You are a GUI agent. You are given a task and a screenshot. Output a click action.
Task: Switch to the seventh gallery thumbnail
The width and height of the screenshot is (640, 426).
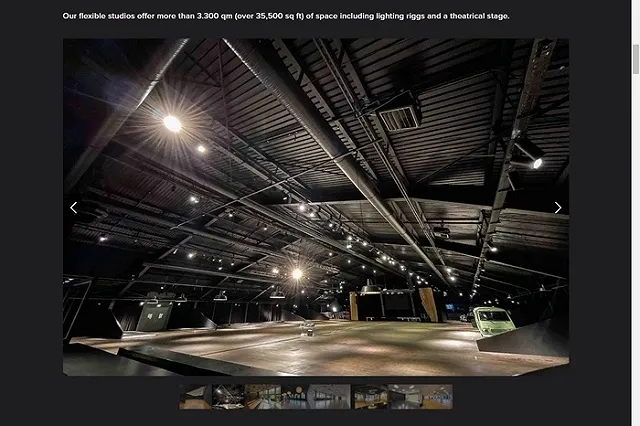click(x=402, y=397)
